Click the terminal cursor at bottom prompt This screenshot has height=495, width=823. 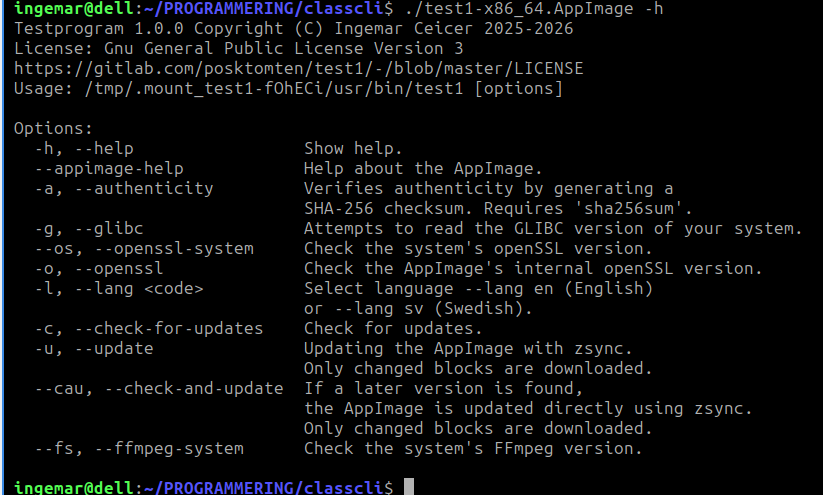point(407,487)
